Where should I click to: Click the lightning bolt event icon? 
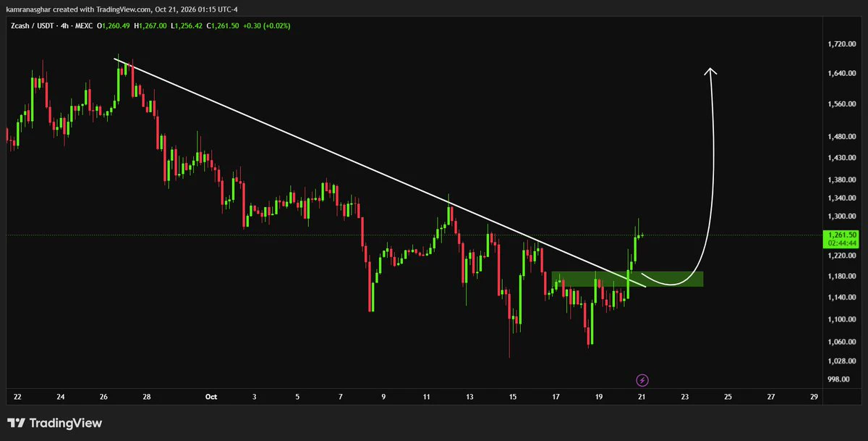[x=642, y=379]
